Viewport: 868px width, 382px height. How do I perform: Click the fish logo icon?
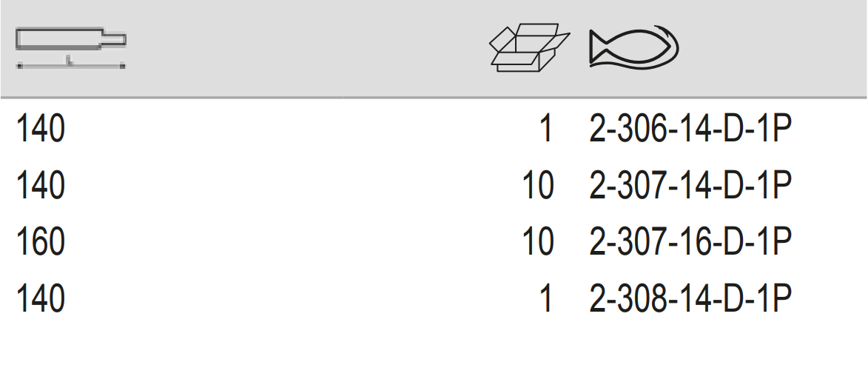[x=634, y=48]
